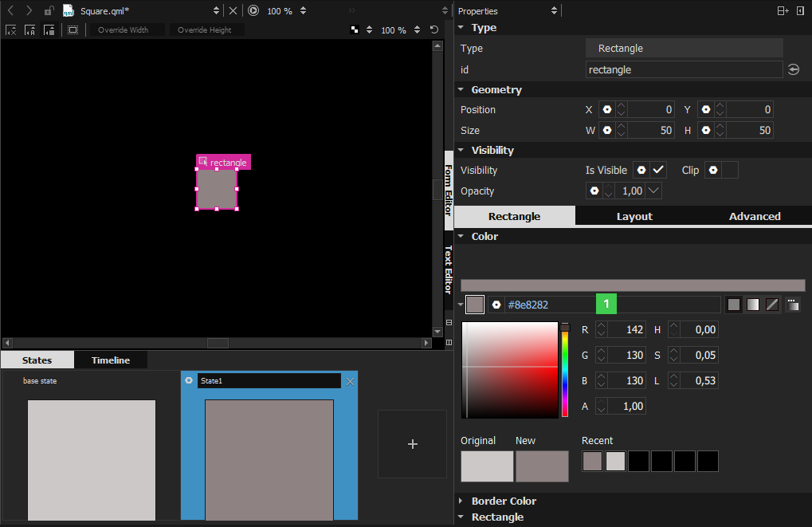This screenshot has width=812, height=527.
Task: Click the reset view icon in form editor toolbar
Action: point(434,29)
